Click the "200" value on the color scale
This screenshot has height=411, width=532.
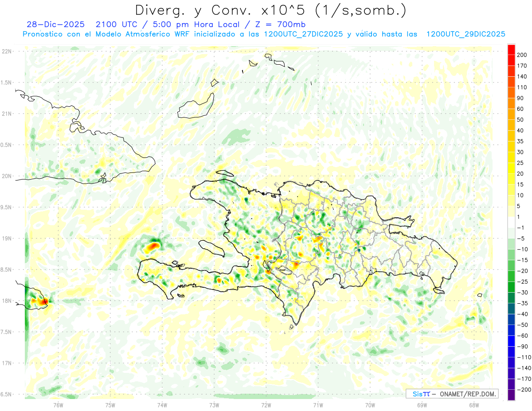(522, 55)
